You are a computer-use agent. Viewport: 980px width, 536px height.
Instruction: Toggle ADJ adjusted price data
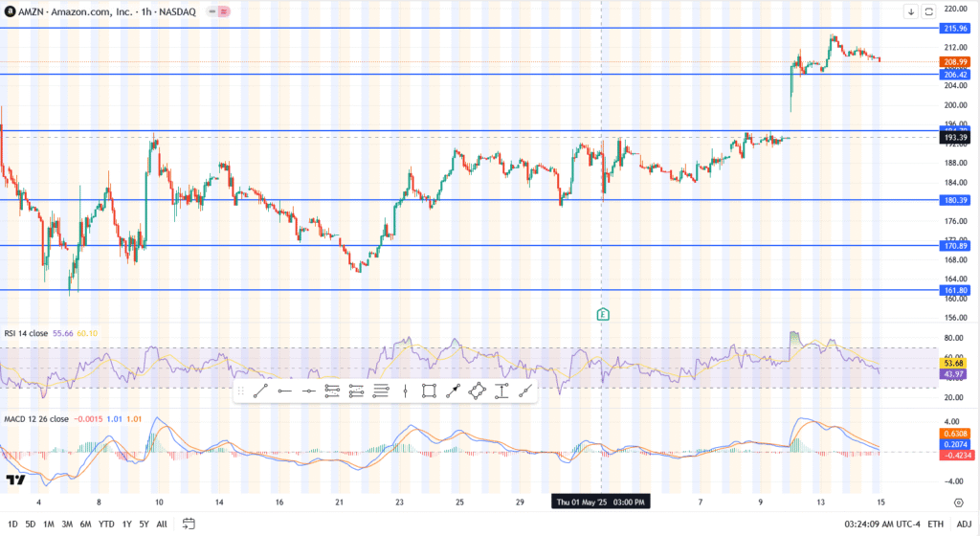[x=963, y=524]
